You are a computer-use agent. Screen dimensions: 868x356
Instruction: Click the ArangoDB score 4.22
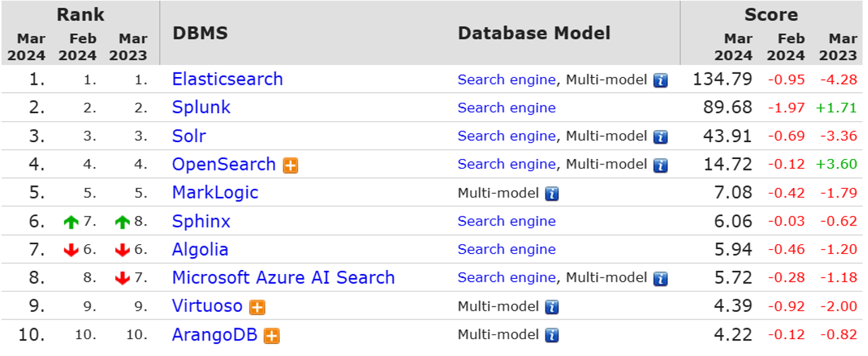[733, 334]
